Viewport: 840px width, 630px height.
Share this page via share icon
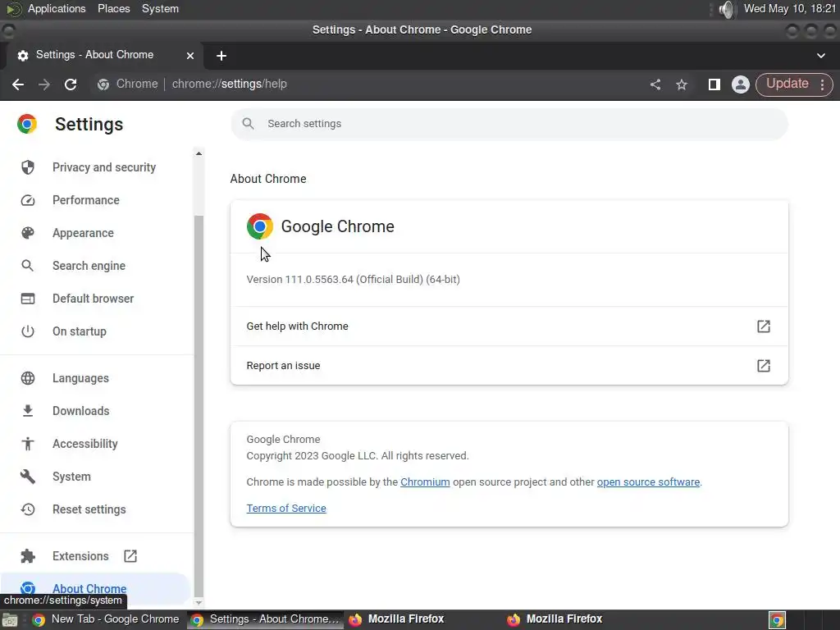point(655,84)
